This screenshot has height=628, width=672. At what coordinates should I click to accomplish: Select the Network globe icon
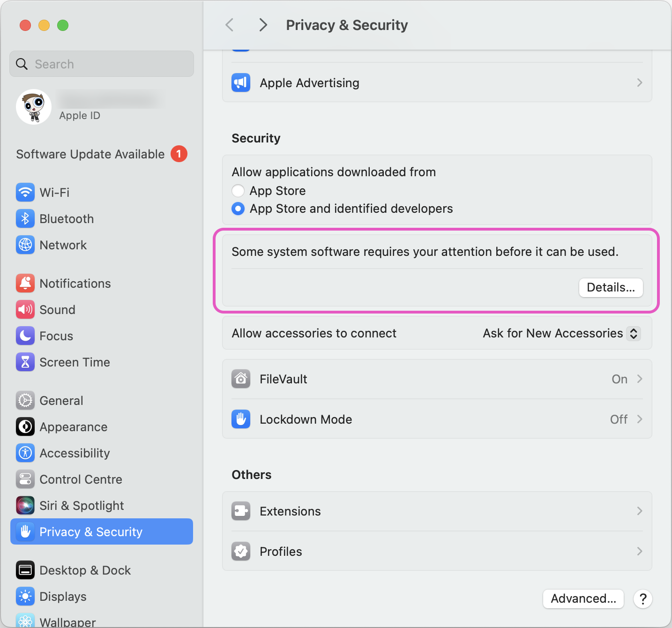coord(25,245)
